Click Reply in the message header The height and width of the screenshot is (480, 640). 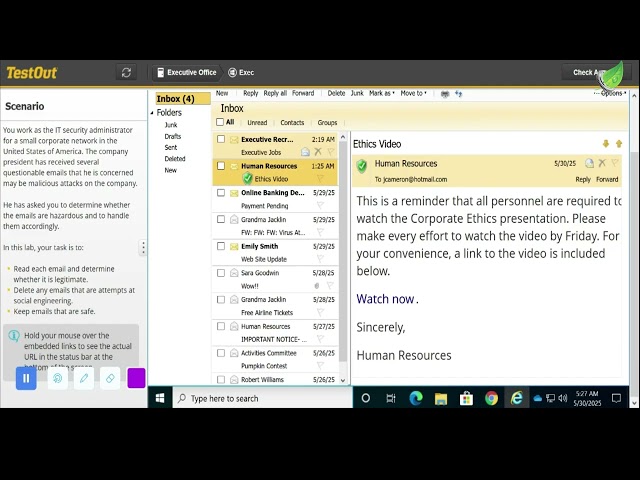tap(583, 180)
